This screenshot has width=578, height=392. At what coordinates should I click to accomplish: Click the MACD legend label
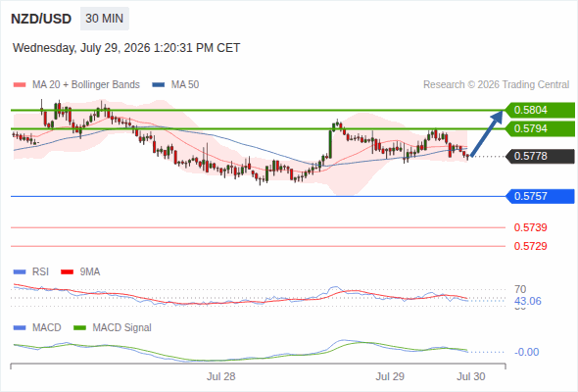(46, 328)
